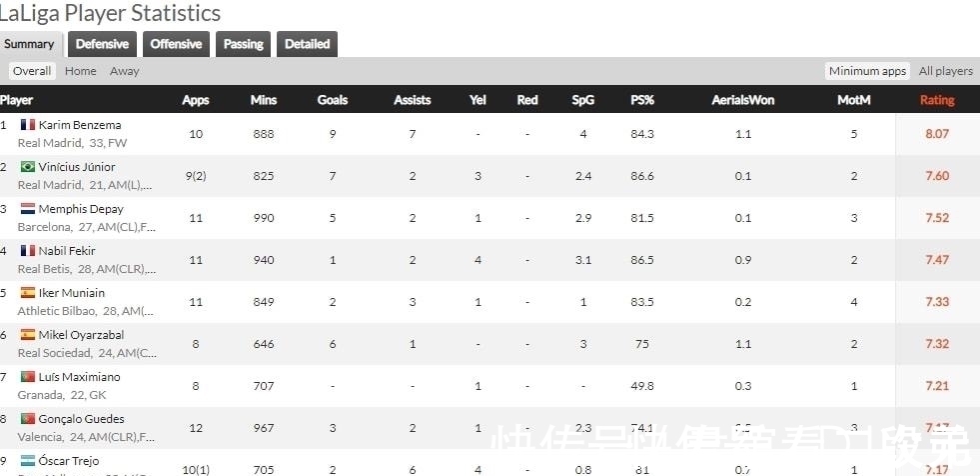980x476 pixels.
Task: Switch the filter to Away matches
Action: point(125,71)
